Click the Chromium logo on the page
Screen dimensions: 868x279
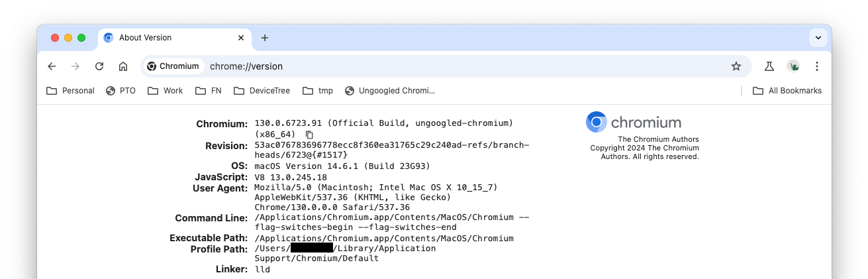(x=634, y=123)
